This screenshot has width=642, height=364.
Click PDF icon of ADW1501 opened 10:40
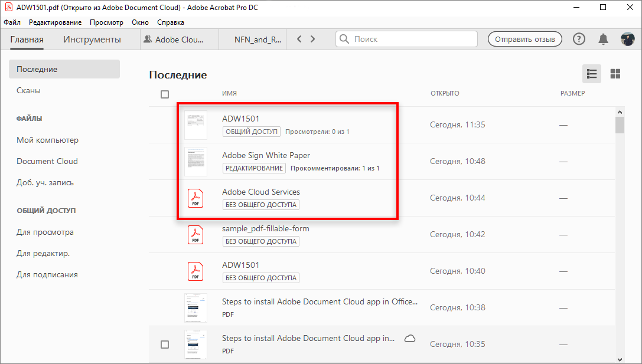coord(195,271)
